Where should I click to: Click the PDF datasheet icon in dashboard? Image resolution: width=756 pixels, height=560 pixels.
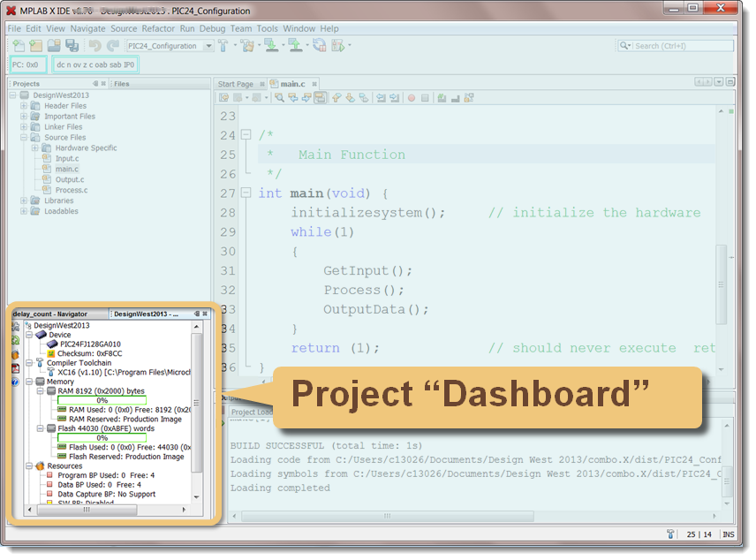point(16,367)
